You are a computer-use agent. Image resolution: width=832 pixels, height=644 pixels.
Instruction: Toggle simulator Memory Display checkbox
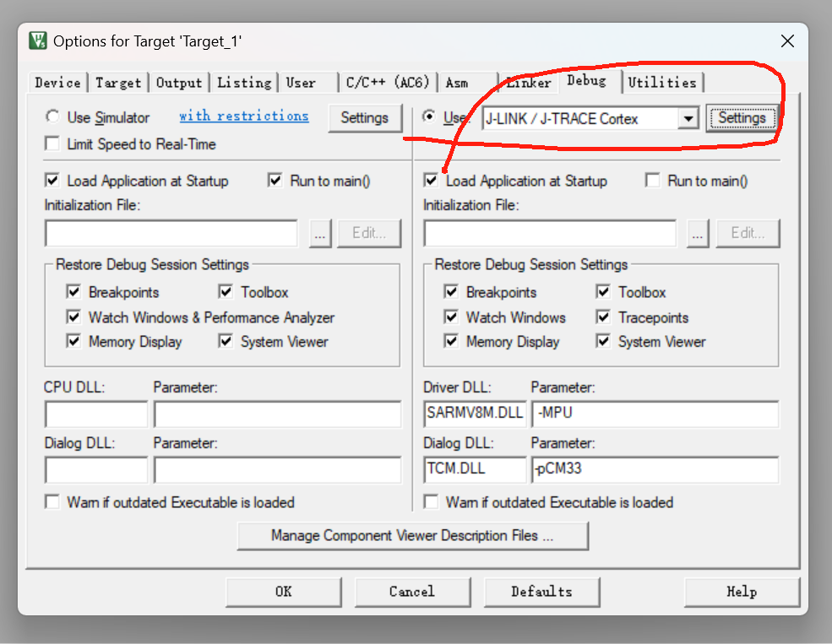[73, 341]
